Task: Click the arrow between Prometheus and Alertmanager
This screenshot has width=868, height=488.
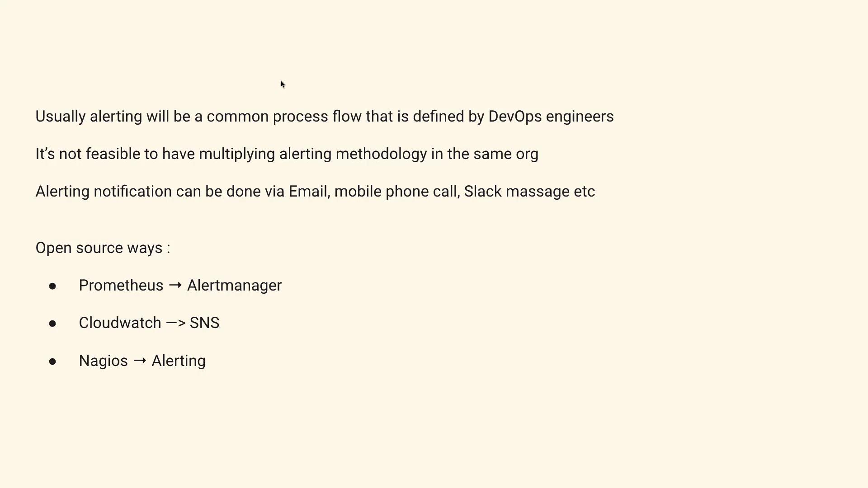Action: (175, 286)
